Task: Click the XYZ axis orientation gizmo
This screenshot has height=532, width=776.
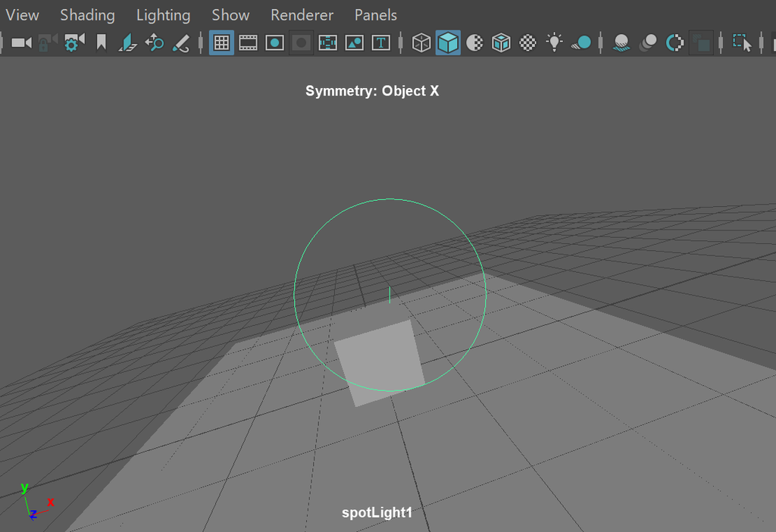Action: 36,502
